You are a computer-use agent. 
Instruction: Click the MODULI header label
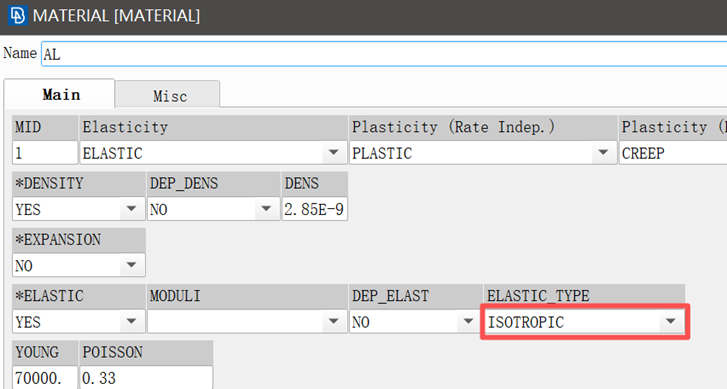click(x=175, y=296)
